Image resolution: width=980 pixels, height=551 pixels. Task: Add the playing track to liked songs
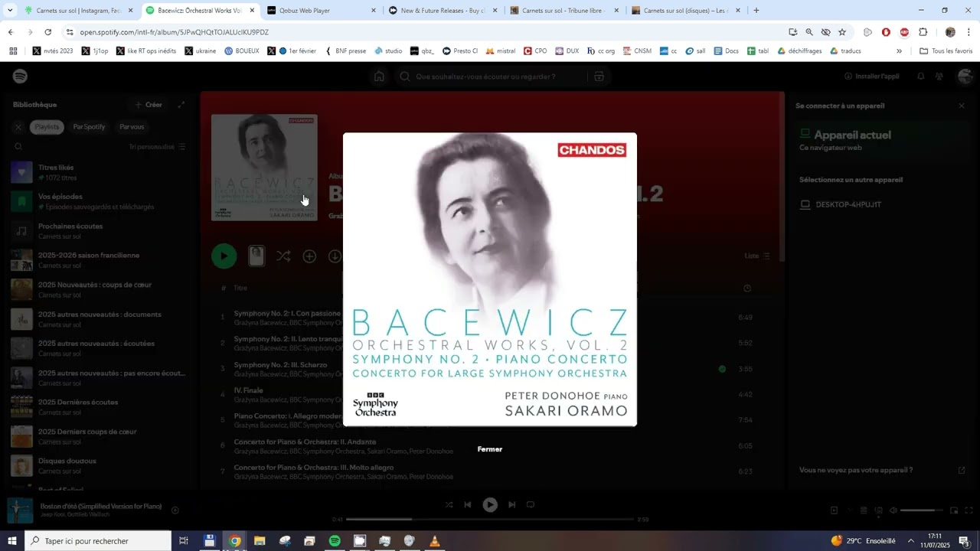click(175, 510)
